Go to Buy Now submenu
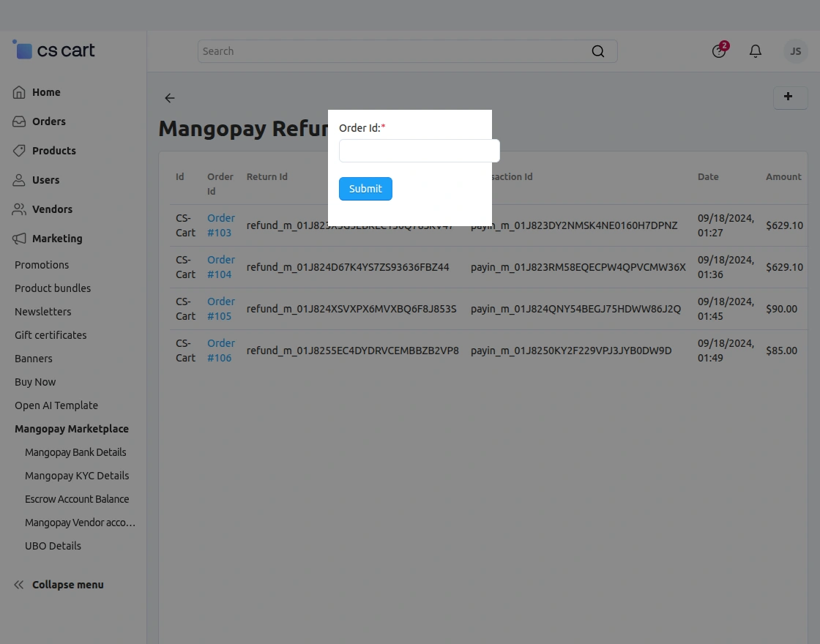 point(35,382)
